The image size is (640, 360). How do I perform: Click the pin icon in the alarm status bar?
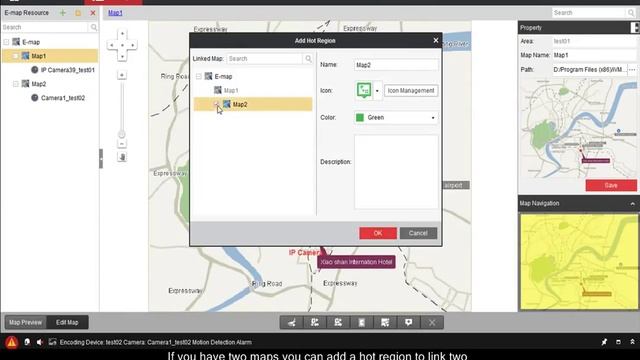coord(604,342)
